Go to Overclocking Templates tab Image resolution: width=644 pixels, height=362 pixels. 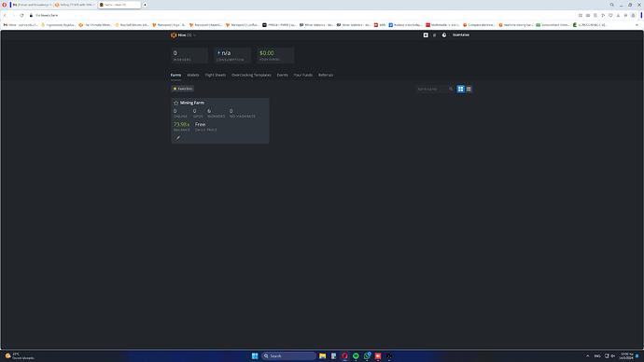pyautogui.click(x=251, y=76)
